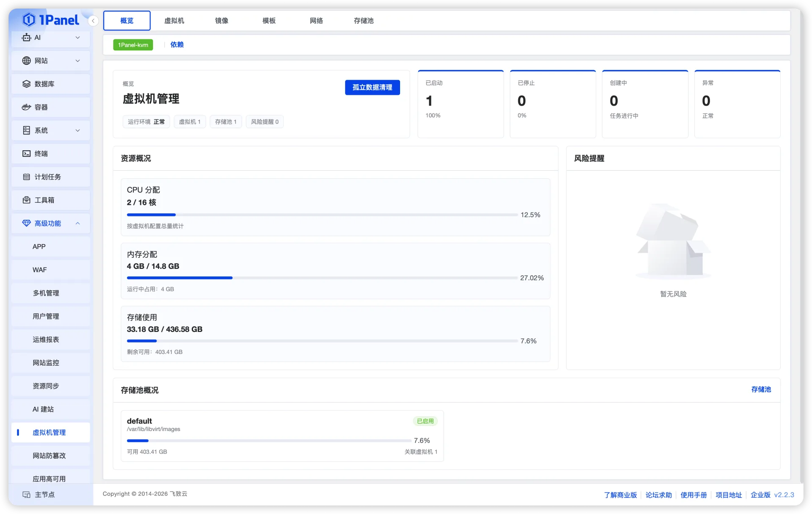
Task: Switch to the 镜像 tab
Action: point(221,21)
